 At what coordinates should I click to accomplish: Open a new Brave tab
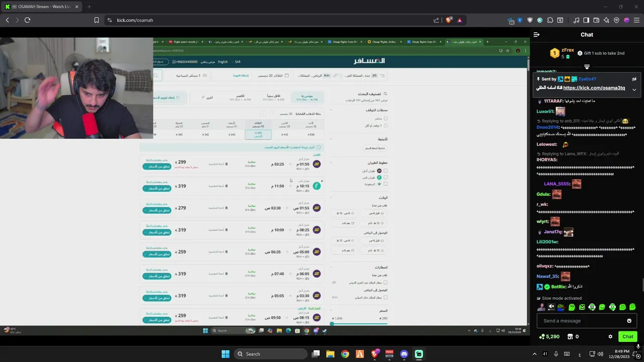[89, 7]
